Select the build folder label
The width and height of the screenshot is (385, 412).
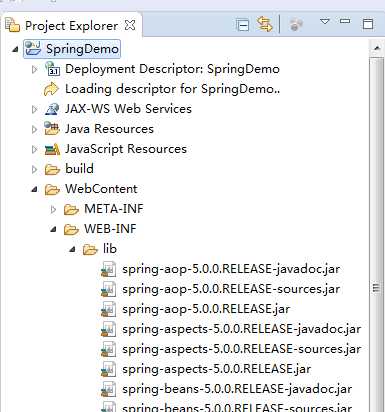[x=79, y=169]
